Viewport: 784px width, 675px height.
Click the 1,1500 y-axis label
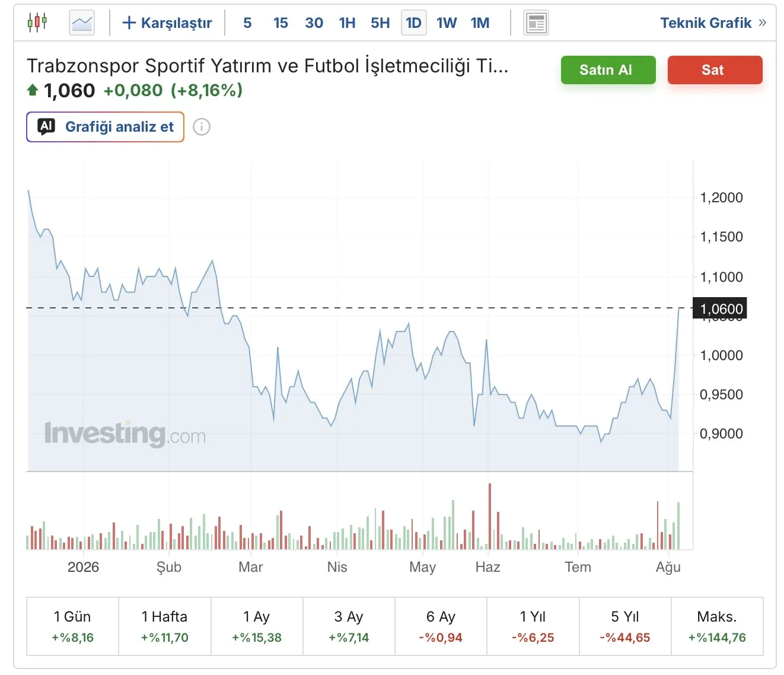pos(721,237)
